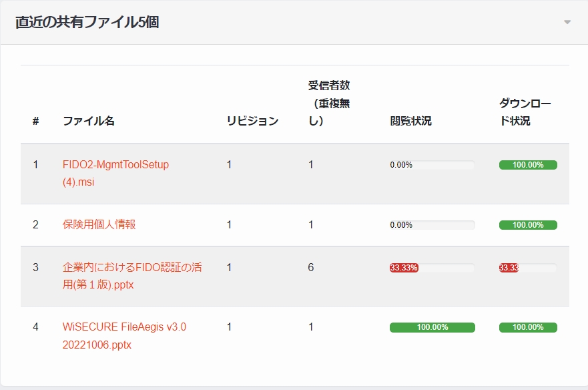
Task: Click revision value 1 for FIDO2-MgmtToolSetup
Action: (x=229, y=164)
